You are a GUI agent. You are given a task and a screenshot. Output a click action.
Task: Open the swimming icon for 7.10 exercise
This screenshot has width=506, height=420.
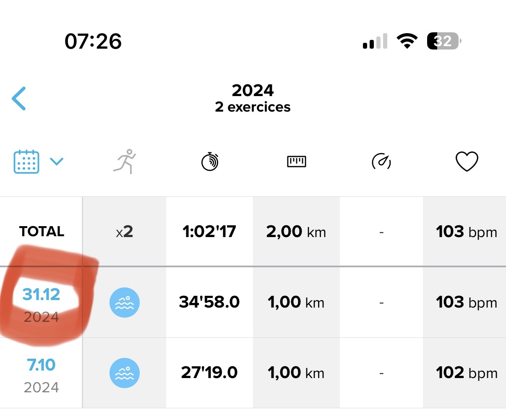(125, 373)
